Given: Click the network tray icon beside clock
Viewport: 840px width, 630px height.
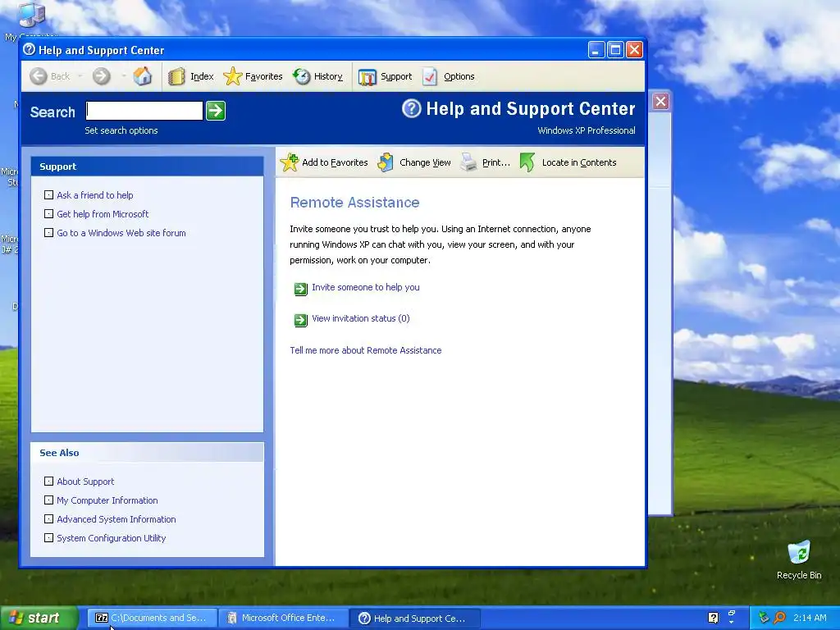Looking at the screenshot, I should pos(764,618).
